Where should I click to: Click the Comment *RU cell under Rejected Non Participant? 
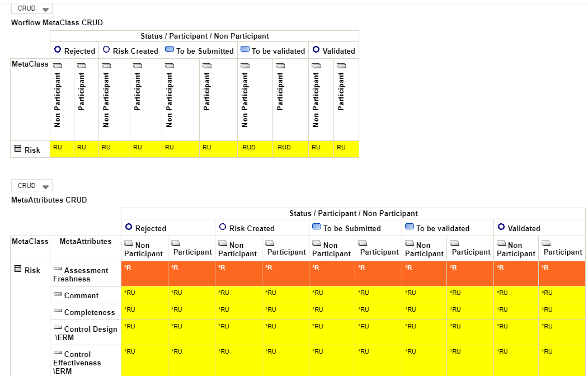click(x=144, y=294)
